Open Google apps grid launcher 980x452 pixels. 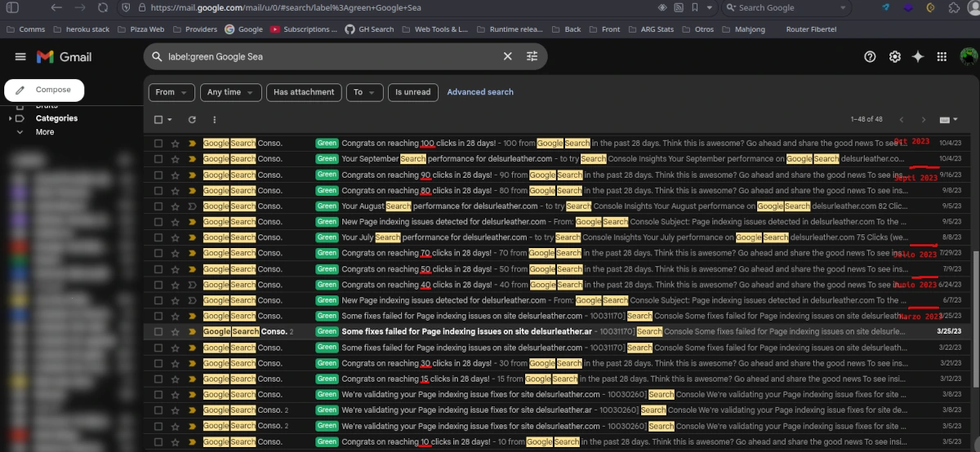[x=942, y=57]
